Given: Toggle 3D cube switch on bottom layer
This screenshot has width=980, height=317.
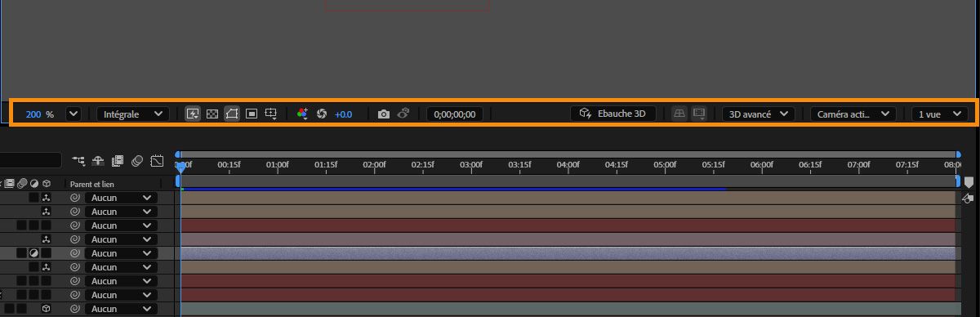Looking at the screenshot, I should (47, 309).
